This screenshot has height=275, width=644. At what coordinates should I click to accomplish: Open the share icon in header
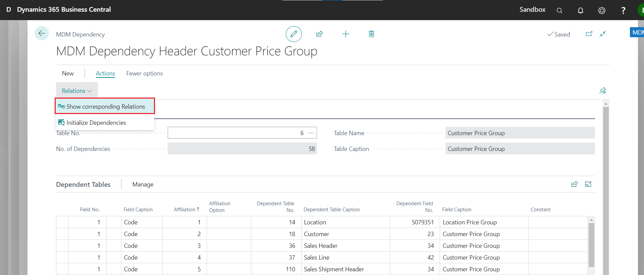319,34
